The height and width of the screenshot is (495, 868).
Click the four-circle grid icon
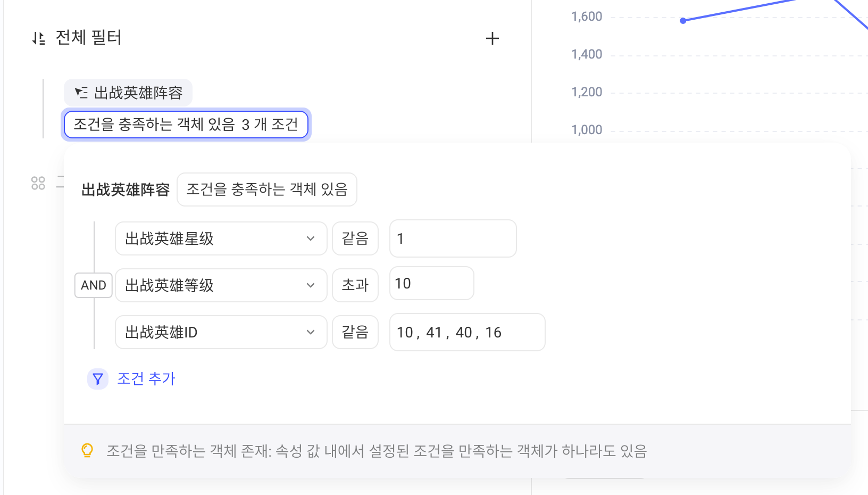(x=38, y=183)
